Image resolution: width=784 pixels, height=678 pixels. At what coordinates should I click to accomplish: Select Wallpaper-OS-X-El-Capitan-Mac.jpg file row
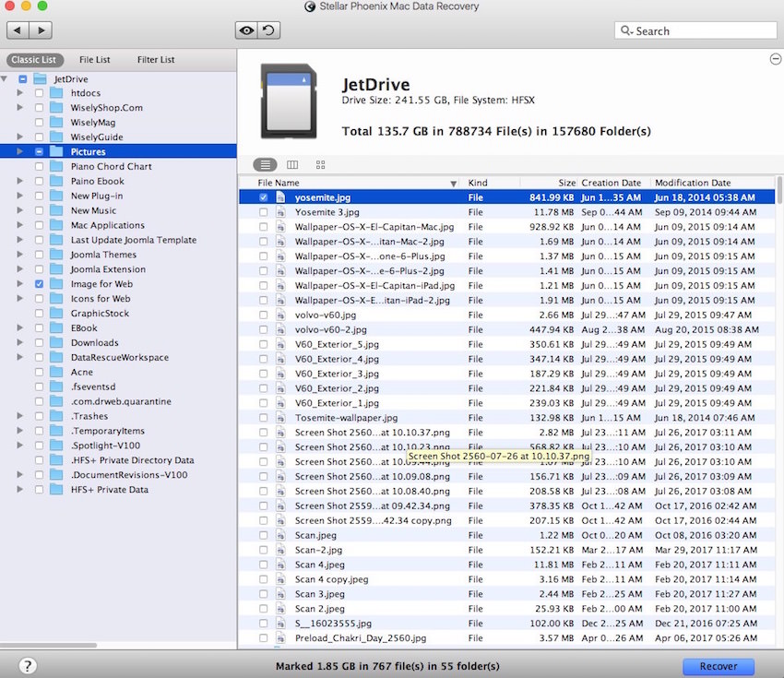[x=507, y=227]
